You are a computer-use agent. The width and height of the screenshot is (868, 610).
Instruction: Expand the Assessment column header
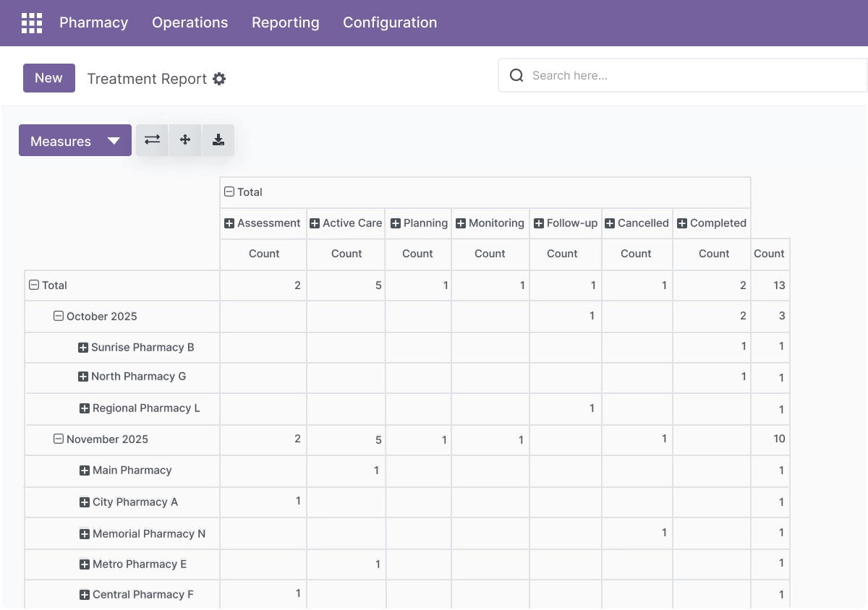(x=229, y=223)
